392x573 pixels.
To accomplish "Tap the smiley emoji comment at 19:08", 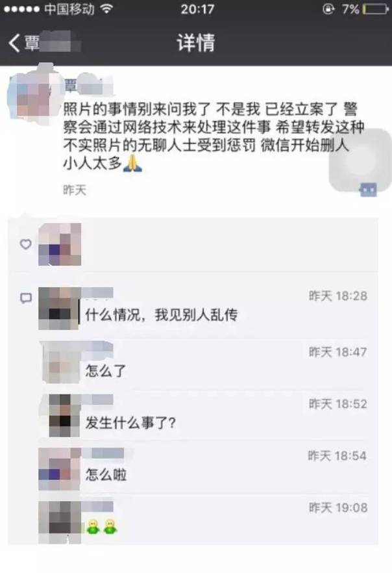I will coord(101,527).
